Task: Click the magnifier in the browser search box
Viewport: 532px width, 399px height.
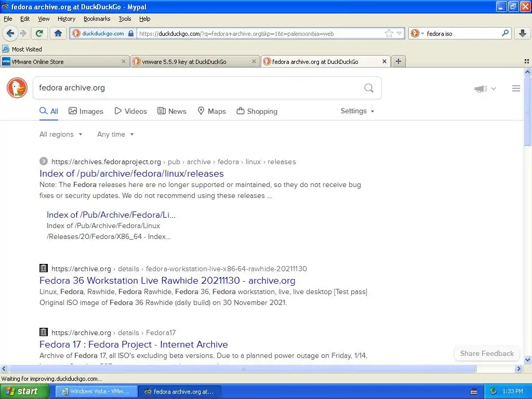Action: tap(505, 33)
